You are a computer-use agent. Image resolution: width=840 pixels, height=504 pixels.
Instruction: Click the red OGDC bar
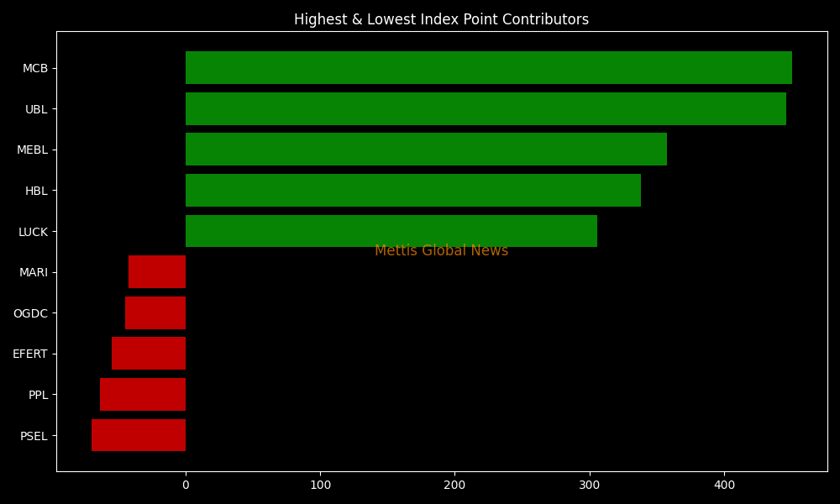click(155, 313)
